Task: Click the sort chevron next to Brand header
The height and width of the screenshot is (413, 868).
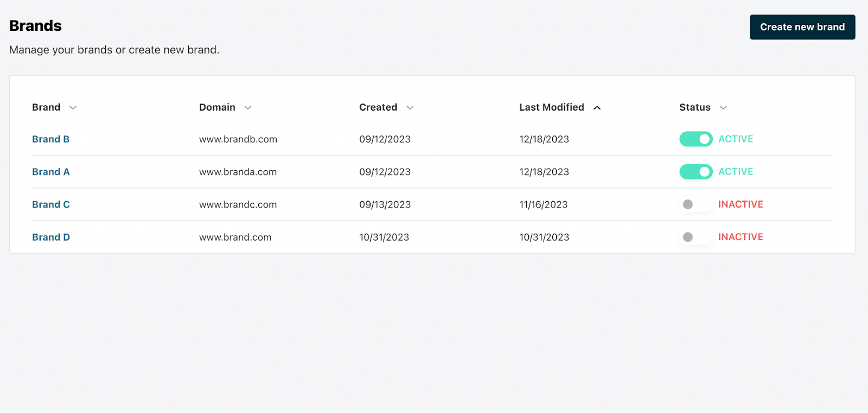Action: [73, 108]
